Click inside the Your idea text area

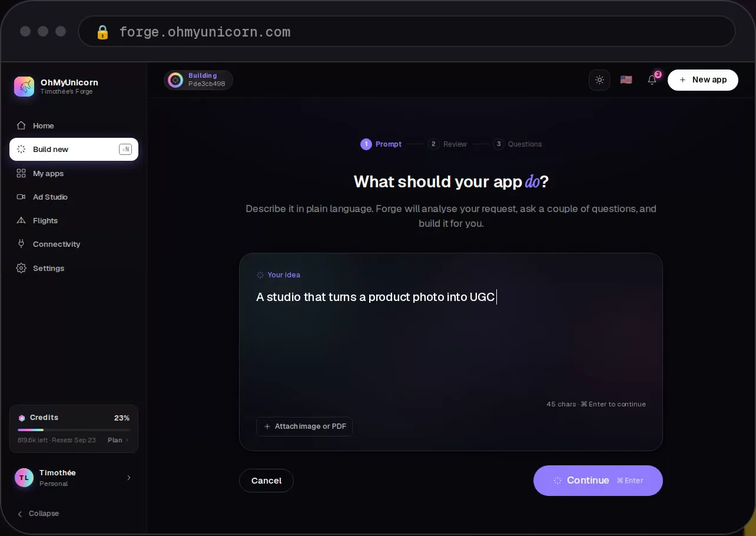click(x=451, y=342)
